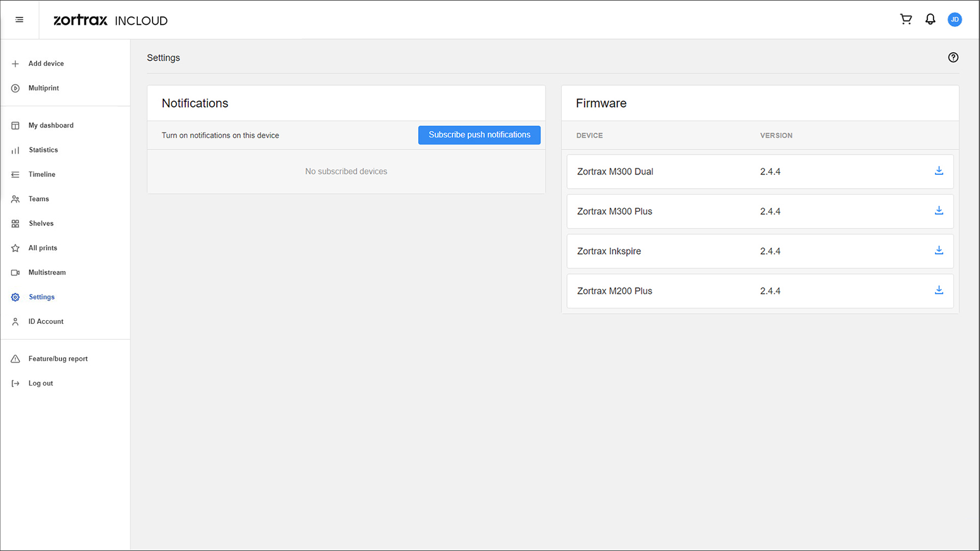Collapse sidebar with hamburger menu icon

pyautogui.click(x=20, y=20)
